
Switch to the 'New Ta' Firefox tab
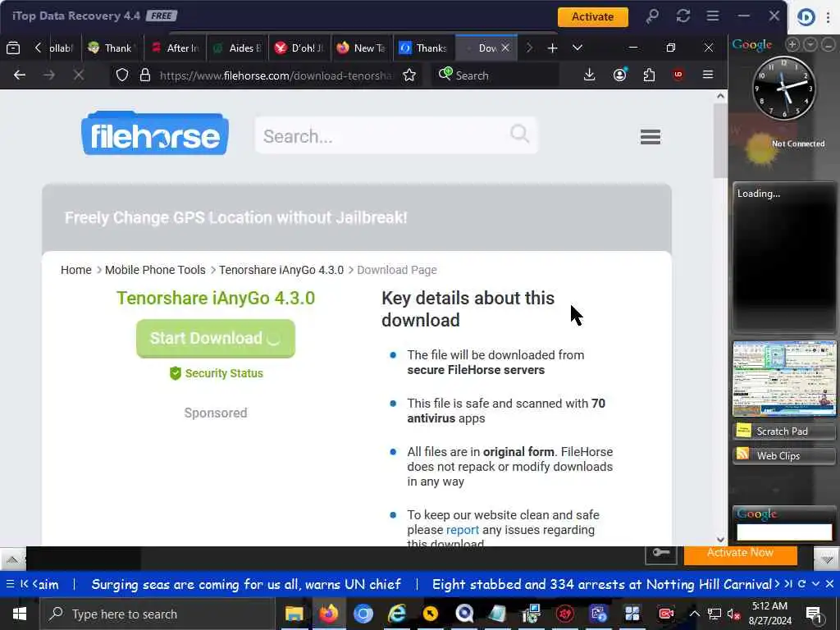pyautogui.click(x=362, y=48)
